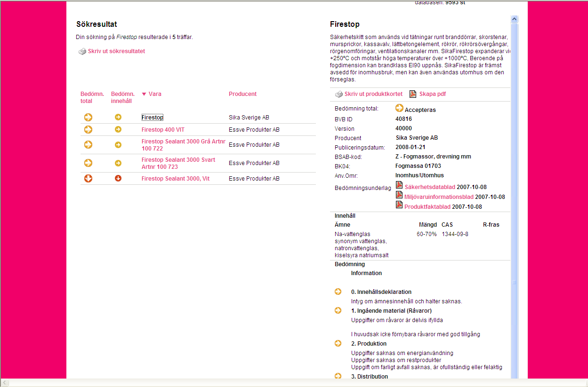Click the Skriv ut sökresultatet link
This screenshot has height=387, width=588.
pos(116,51)
